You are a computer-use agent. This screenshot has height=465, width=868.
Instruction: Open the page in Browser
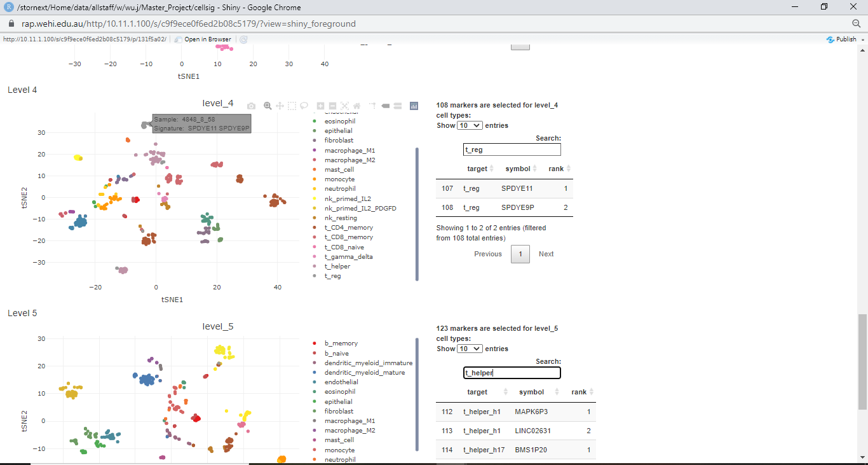pos(207,39)
